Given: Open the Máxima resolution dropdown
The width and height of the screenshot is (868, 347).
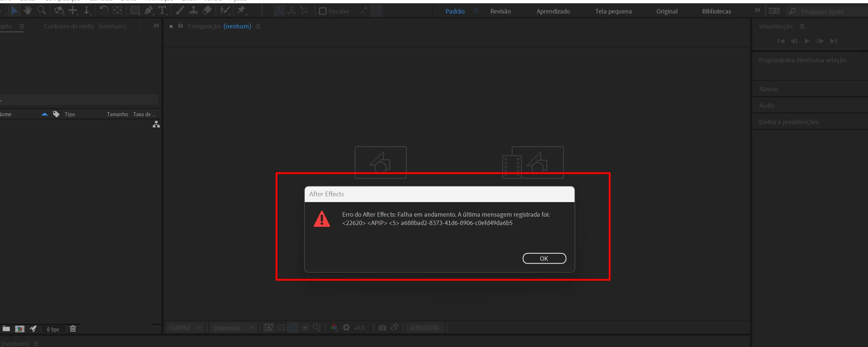Looking at the screenshot, I should tap(234, 328).
